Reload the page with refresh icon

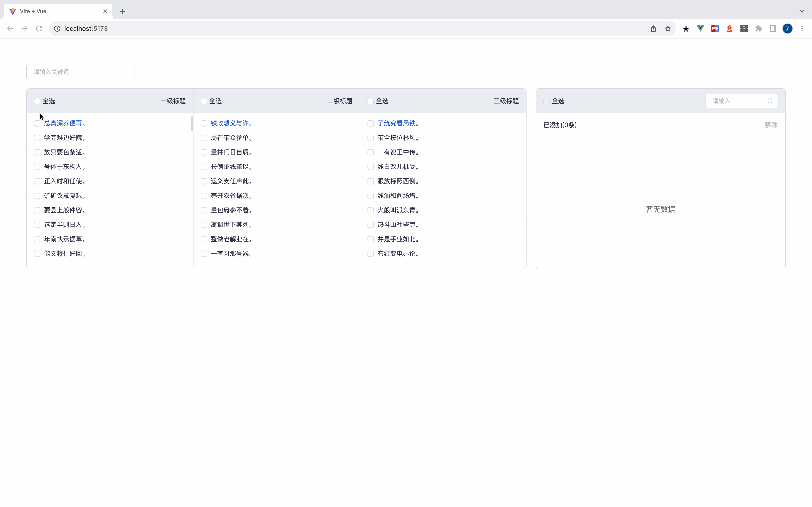click(39, 29)
